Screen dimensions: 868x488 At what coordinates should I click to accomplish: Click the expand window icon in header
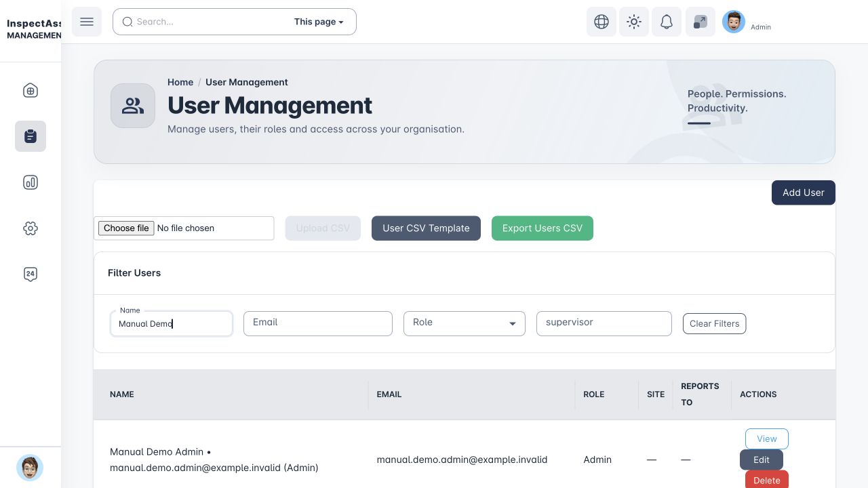tap(701, 22)
